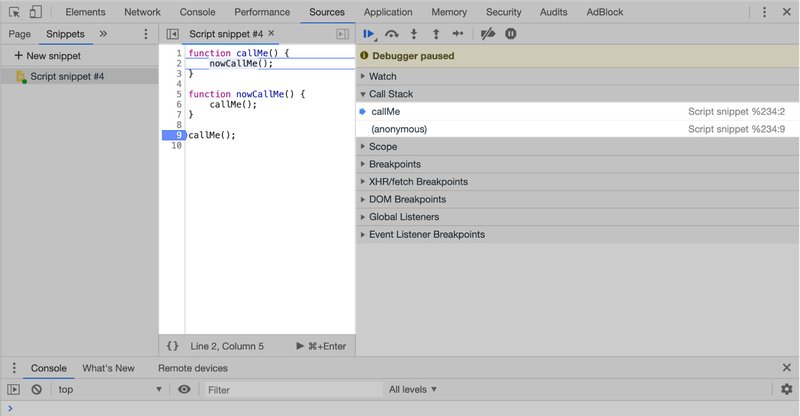
Task: Toggle pause on exceptions
Action: pyautogui.click(x=511, y=34)
